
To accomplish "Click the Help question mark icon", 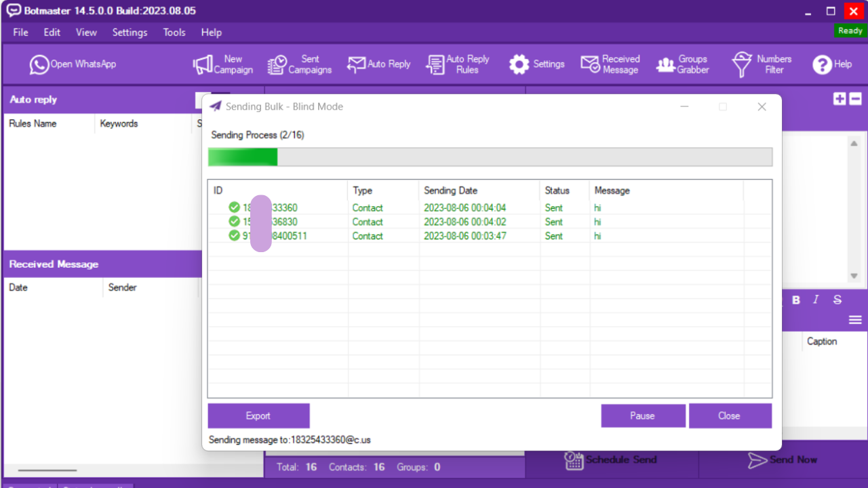I will (831, 64).
